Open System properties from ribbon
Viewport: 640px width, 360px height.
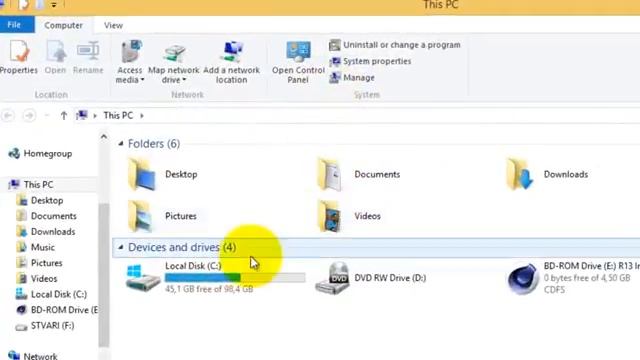370,61
